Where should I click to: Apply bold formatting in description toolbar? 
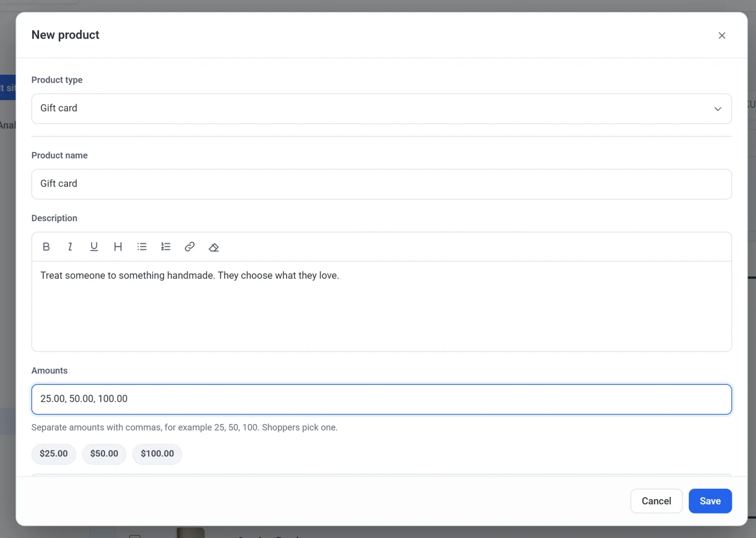pos(46,247)
